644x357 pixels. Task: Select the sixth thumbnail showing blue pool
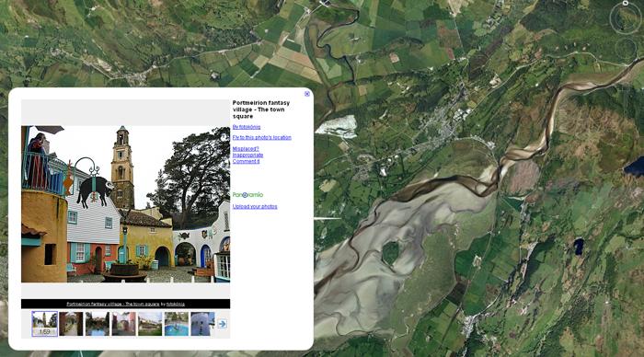point(177,324)
